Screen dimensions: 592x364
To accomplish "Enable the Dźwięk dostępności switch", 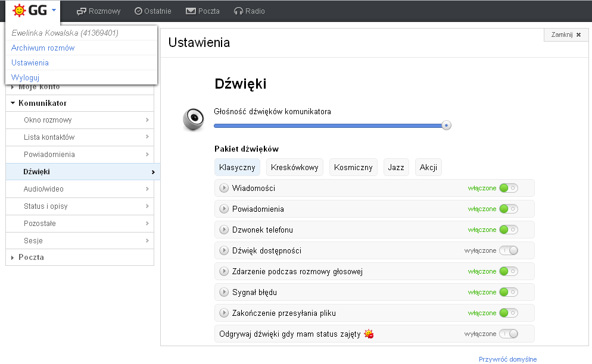I will pos(510,250).
